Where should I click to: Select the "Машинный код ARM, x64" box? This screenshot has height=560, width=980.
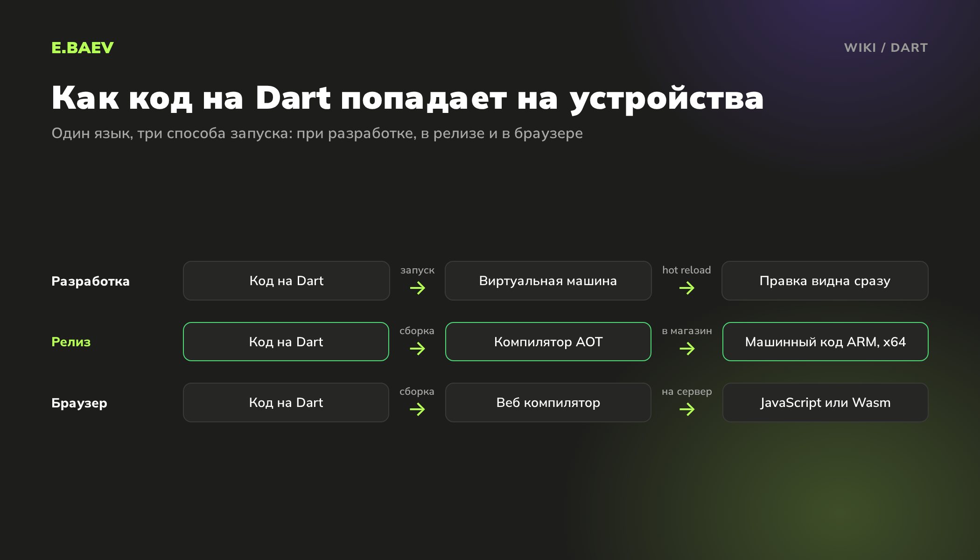pyautogui.click(x=826, y=342)
